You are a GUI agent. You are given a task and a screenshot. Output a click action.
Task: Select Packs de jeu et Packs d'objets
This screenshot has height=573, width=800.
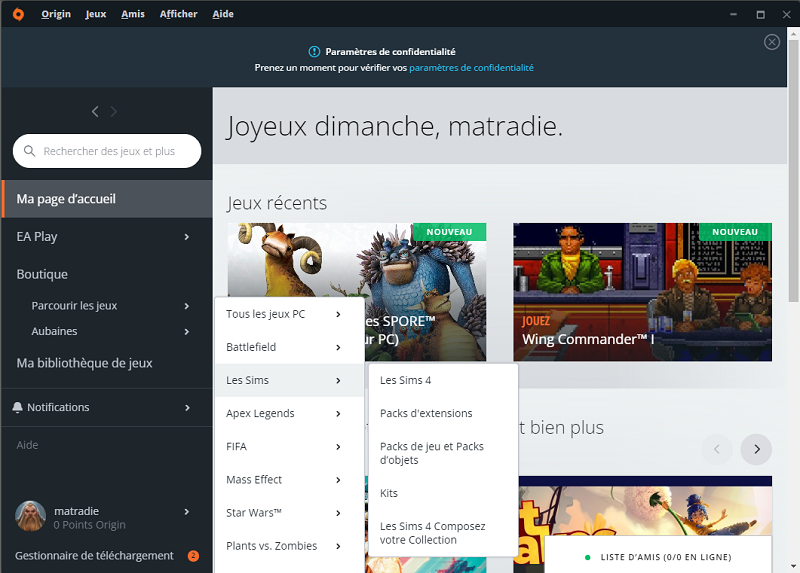click(443, 453)
